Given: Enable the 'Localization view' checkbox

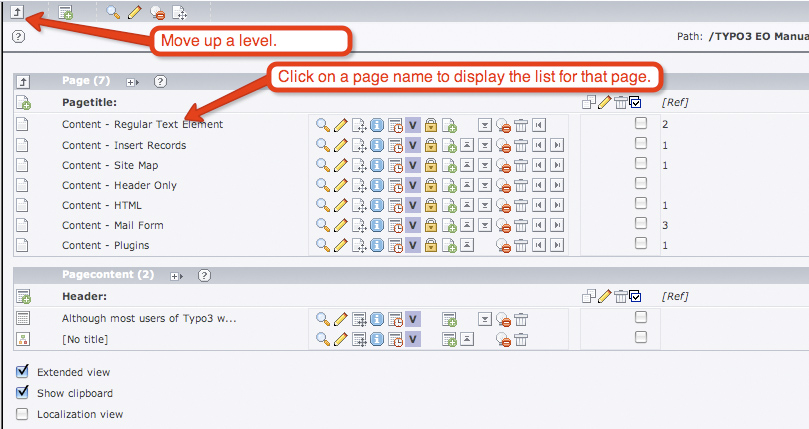Looking at the screenshot, I should click(22, 414).
